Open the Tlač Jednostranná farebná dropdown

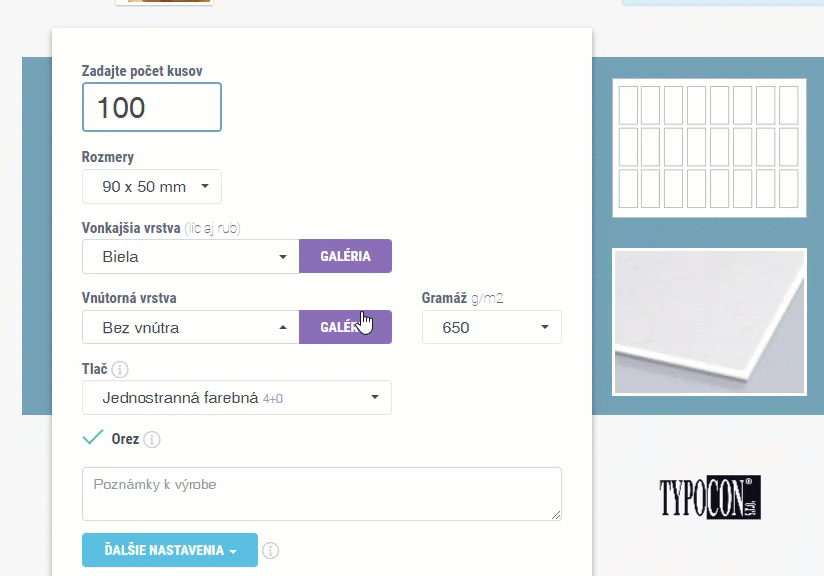pyautogui.click(x=236, y=397)
